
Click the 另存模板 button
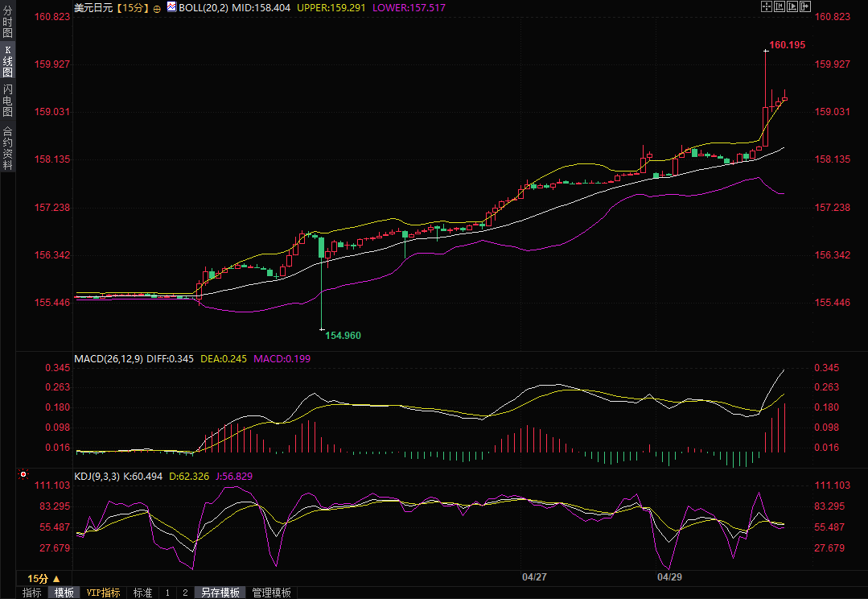click(220, 593)
